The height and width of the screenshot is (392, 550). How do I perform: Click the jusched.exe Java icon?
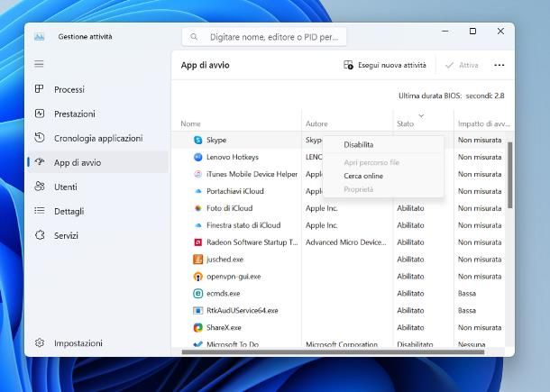[x=197, y=260]
